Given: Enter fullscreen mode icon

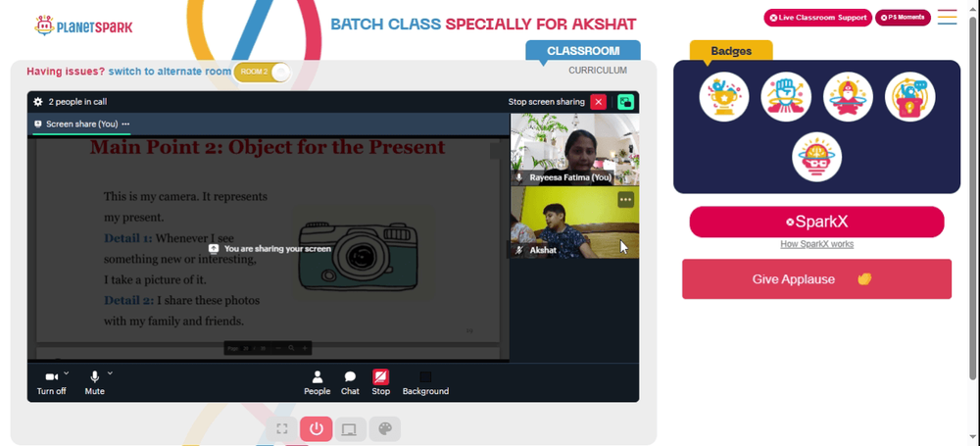Looking at the screenshot, I should pos(282,429).
